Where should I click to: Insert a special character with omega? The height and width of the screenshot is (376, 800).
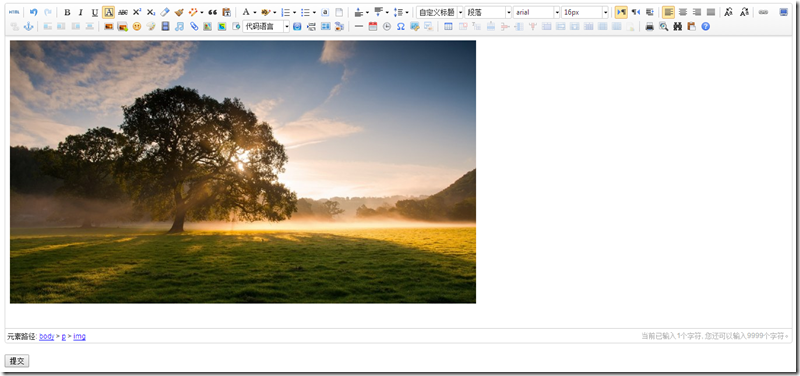401,27
